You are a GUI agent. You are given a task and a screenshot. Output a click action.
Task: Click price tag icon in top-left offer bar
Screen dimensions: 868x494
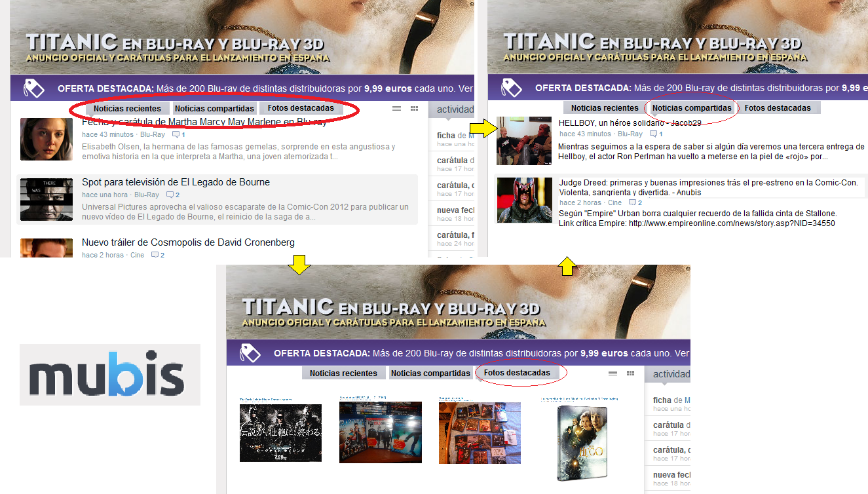pyautogui.click(x=34, y=88)
